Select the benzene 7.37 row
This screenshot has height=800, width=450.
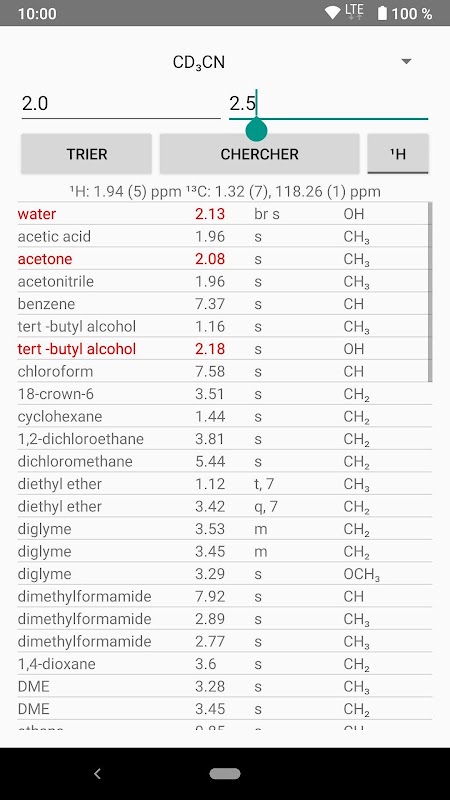click(x=224, y=304)
